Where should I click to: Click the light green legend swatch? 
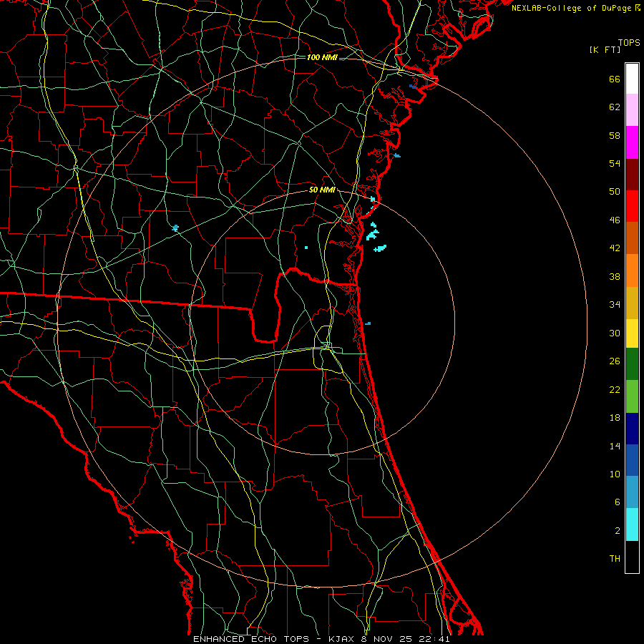(632, 396)
